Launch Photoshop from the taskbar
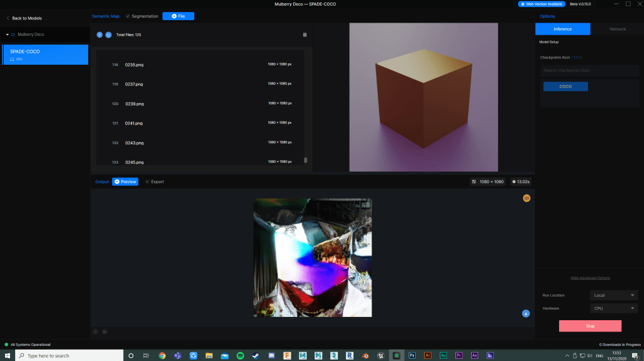 412,355
